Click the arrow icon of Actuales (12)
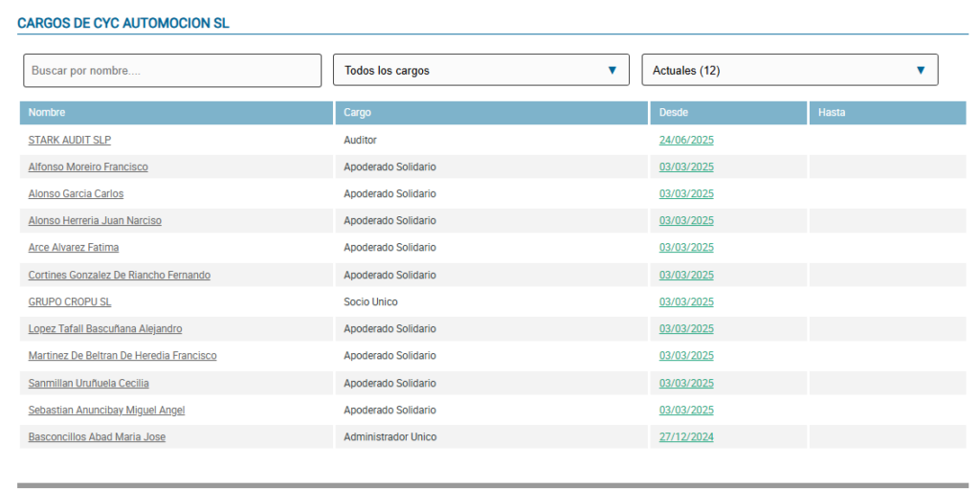The image size is (980, 489). click(x=921, y=71)
